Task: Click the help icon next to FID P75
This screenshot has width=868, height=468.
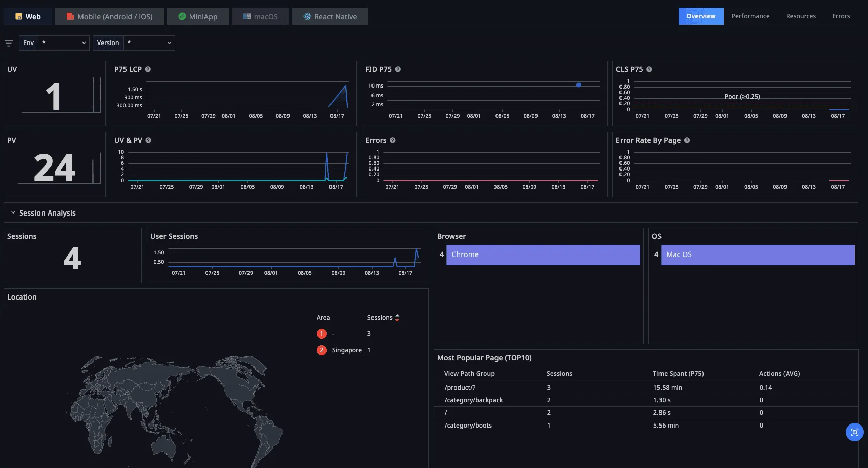Action: 398,69
